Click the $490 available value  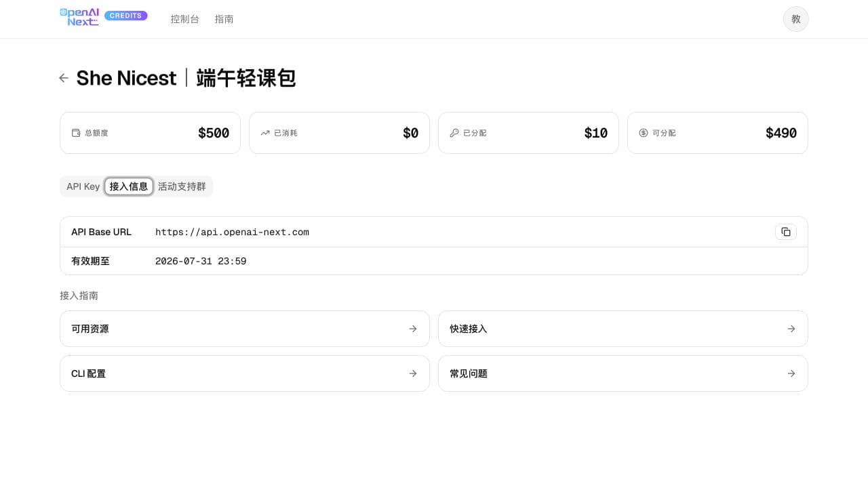pos(781,133)
